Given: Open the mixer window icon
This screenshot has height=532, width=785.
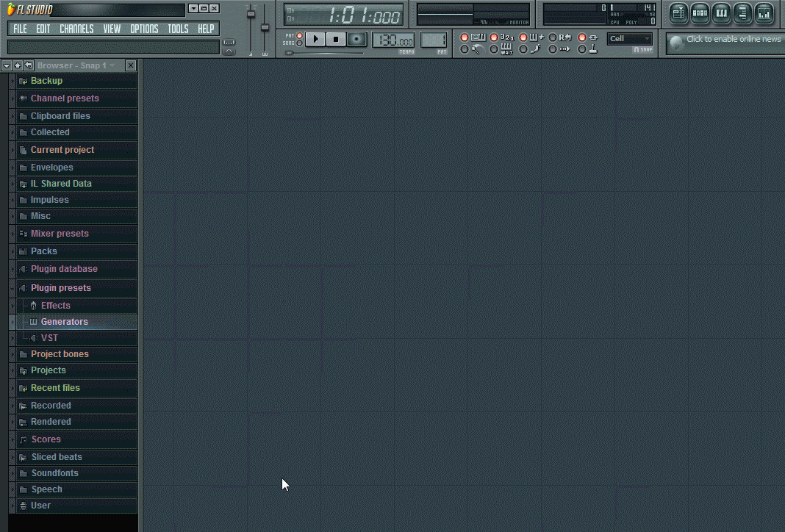Looking at the screenshot, I should [x=764, y=12].
